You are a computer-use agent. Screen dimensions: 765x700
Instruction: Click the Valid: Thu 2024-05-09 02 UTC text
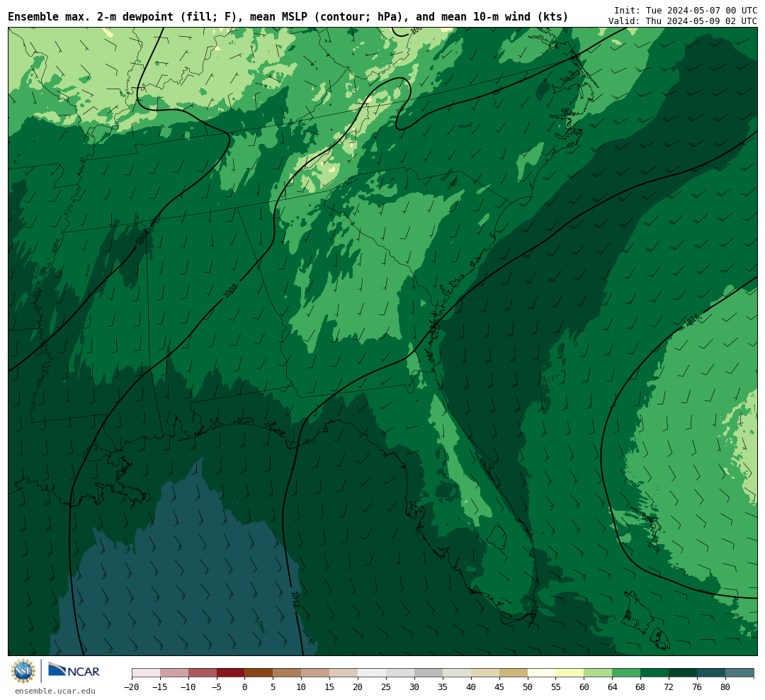pos(683,21)
